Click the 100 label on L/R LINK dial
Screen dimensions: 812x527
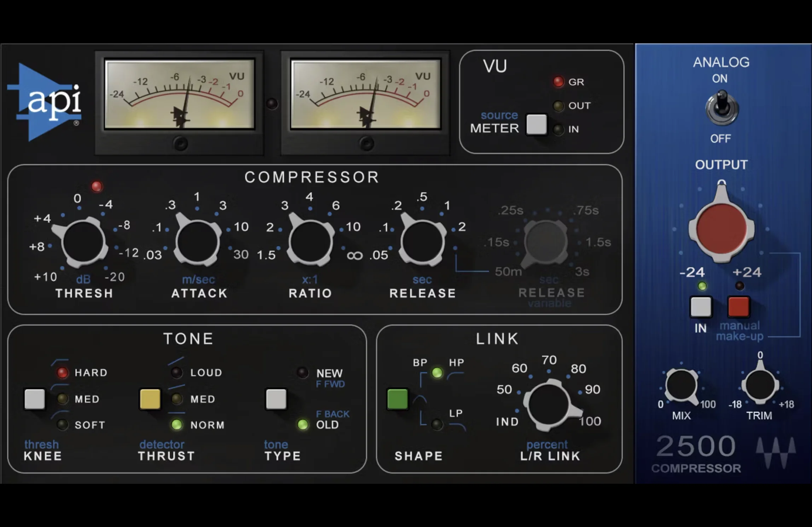click(590, 422)
